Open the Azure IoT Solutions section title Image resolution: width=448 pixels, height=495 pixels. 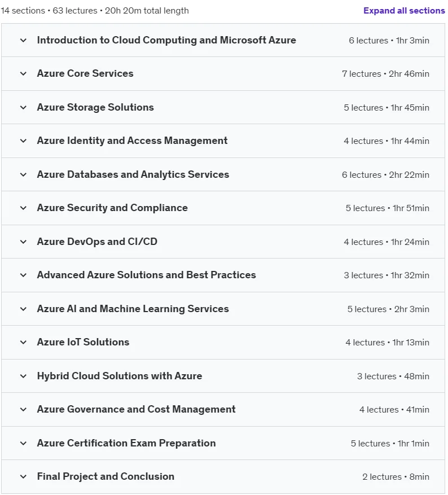(83, 342)
